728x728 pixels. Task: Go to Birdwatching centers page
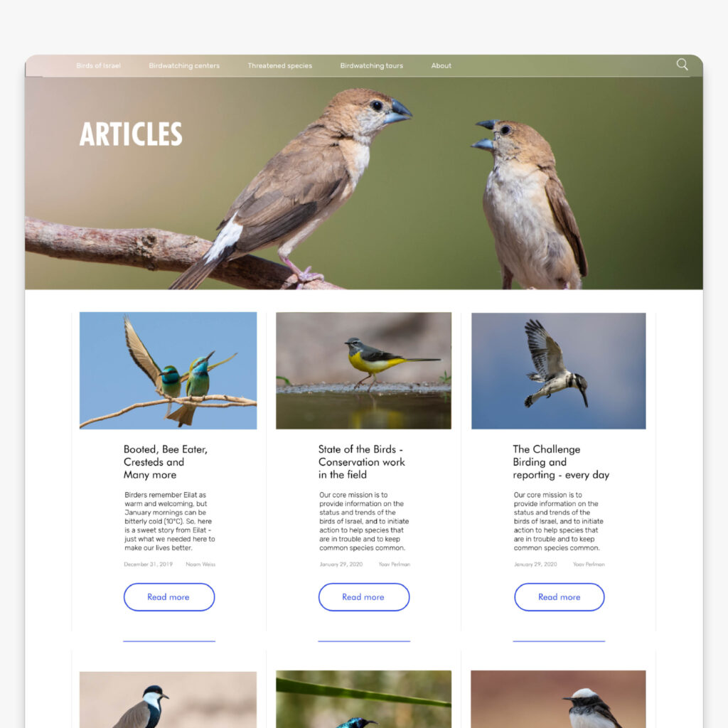point(184,65)
